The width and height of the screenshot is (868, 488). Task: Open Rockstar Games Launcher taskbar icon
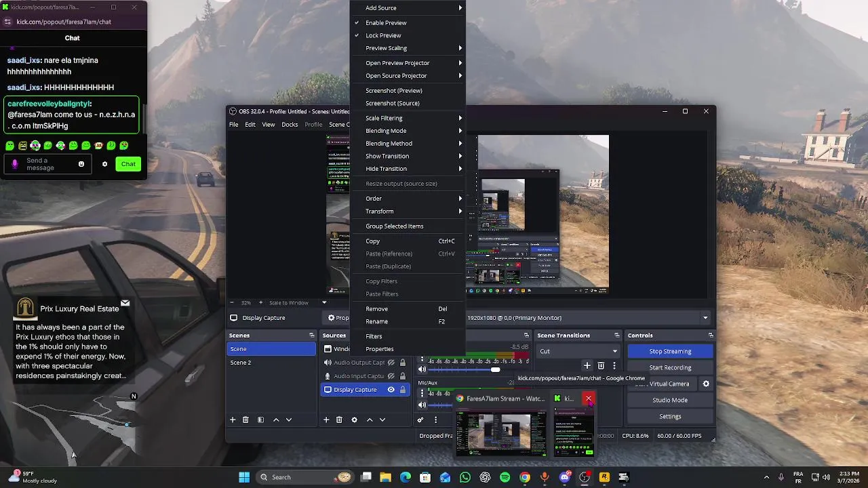tap(604, 477)
